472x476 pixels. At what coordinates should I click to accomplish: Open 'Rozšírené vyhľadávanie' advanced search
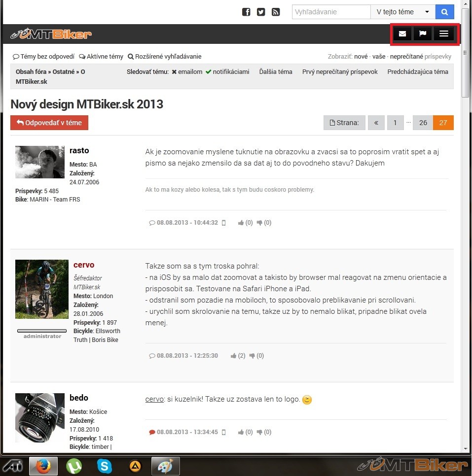165,57
